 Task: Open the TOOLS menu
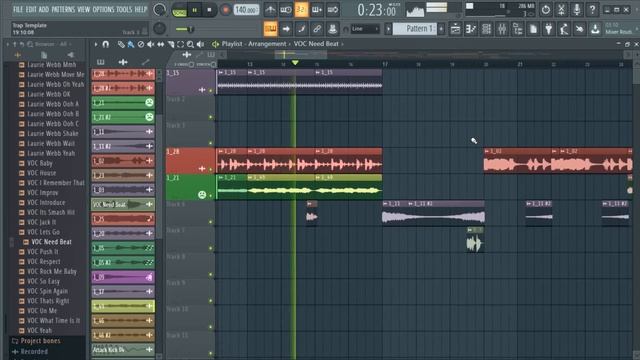point(124,9)
